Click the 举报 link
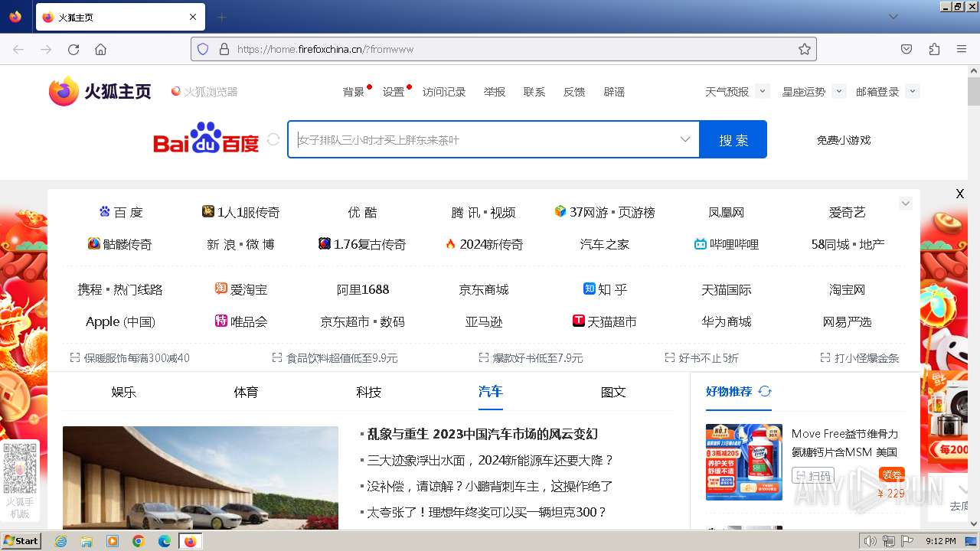This screenshot has height=551, width=980. [495, 92]
